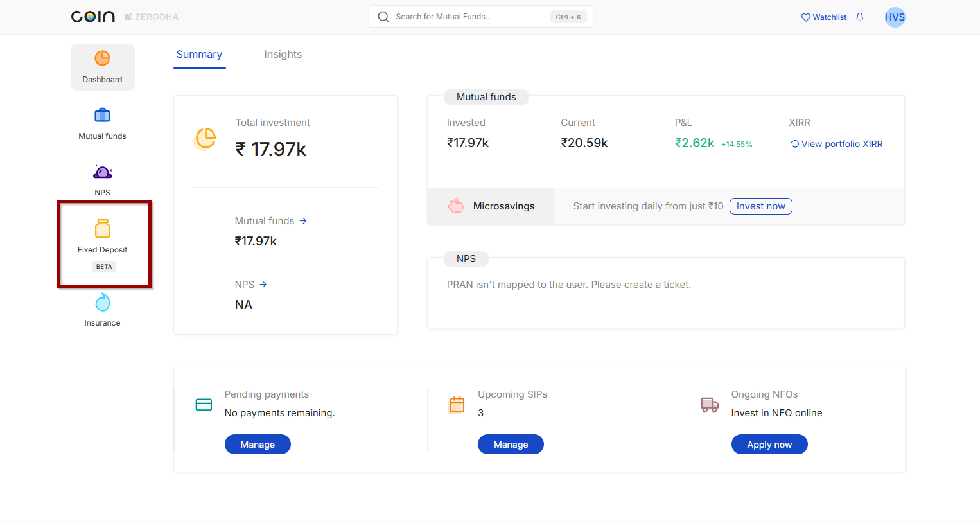980x530 pixels.
Task: Open the Mutual funds briefcase icon
Action: pyautogui.click(x=103, y=116)
